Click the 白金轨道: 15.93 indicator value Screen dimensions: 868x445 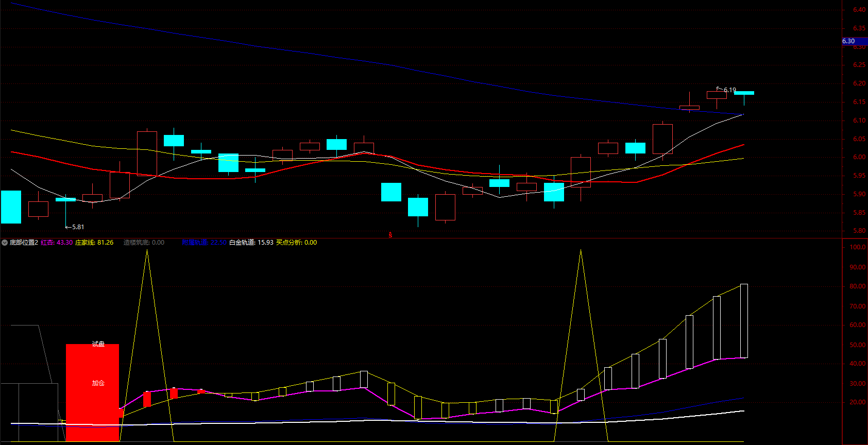[x=251, y=243]
